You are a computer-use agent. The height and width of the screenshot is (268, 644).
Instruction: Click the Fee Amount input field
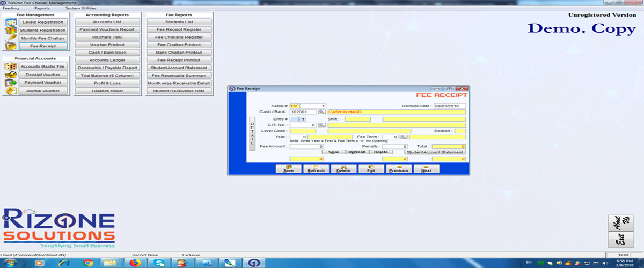307,146
